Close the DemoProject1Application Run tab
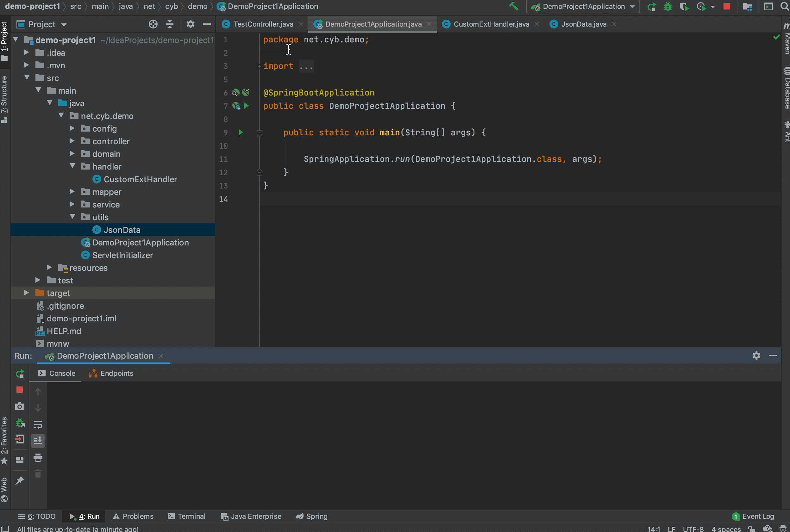This screenshot has width=790, height=532. point(161,356)
